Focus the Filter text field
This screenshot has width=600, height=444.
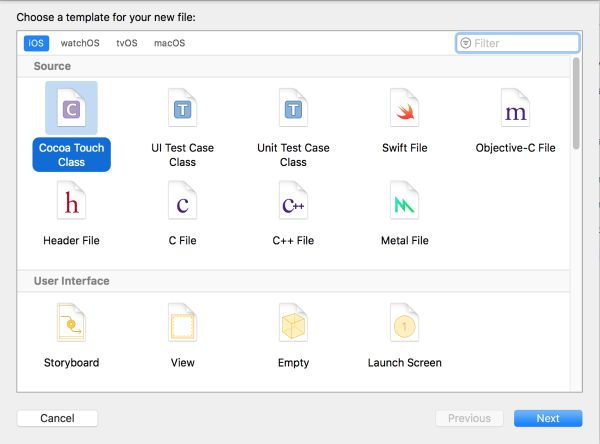coord(518,43)
